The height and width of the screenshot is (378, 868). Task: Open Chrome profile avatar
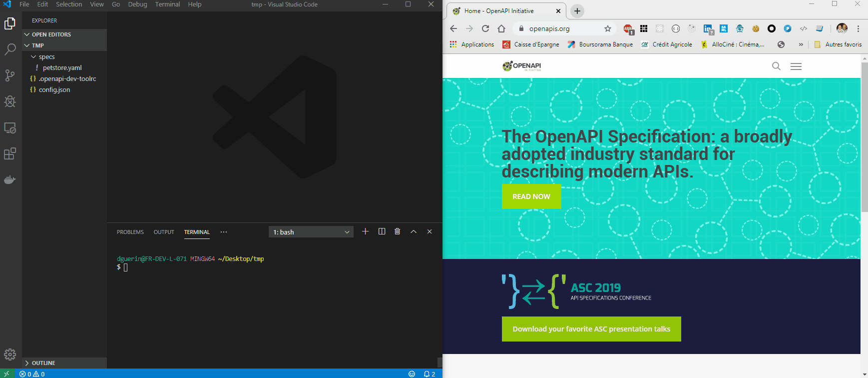[842, 28]
